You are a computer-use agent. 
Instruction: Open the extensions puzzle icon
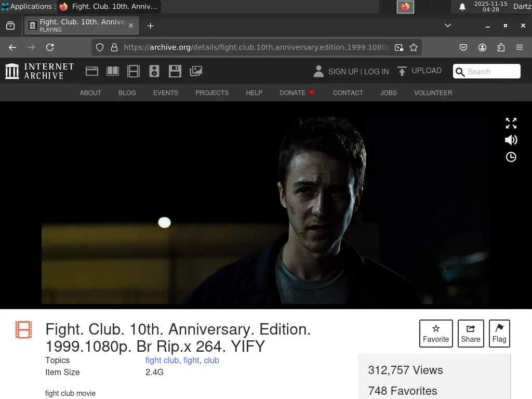tap(501, 47)
